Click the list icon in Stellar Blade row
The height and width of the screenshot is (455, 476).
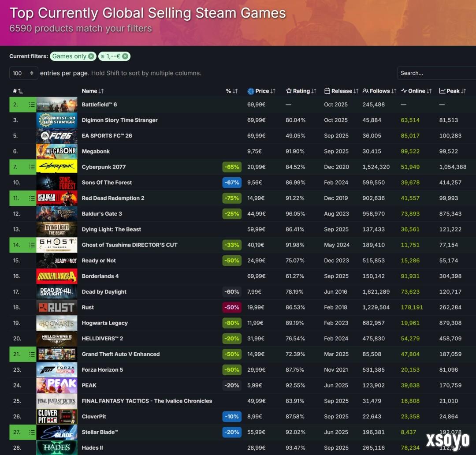click(x=32, y=433)
